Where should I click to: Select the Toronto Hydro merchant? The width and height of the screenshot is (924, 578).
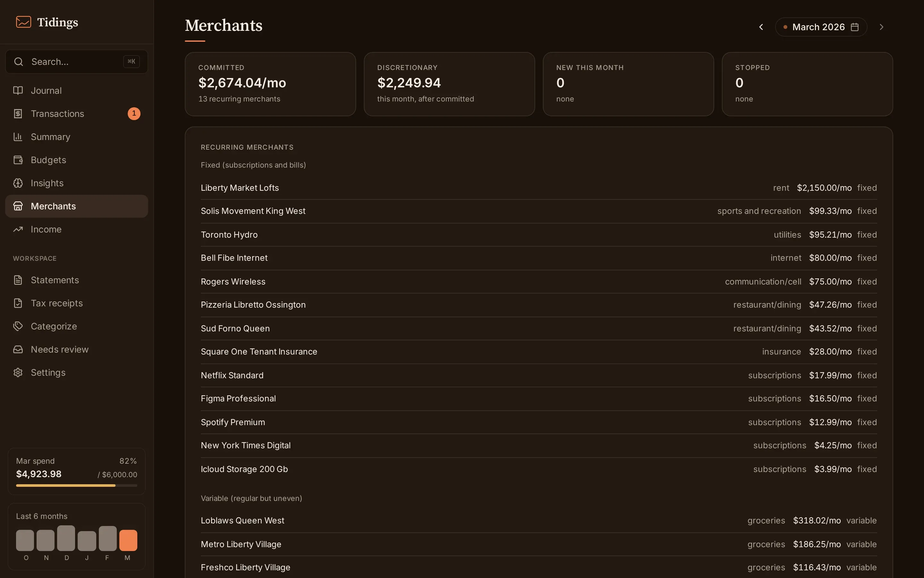pyautogui.click(x=539, y=235)
